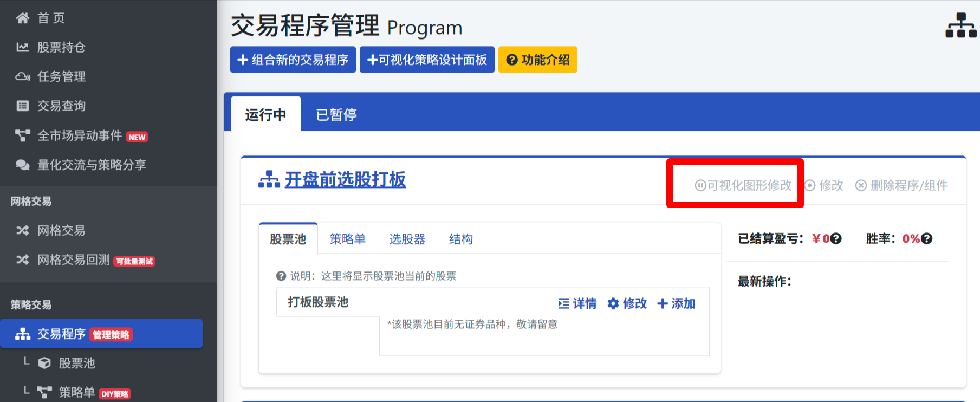This screenshot has height=402, width=980.
Task: Open 网格交易回测 in sidebar
Action: tap(73, 260)
